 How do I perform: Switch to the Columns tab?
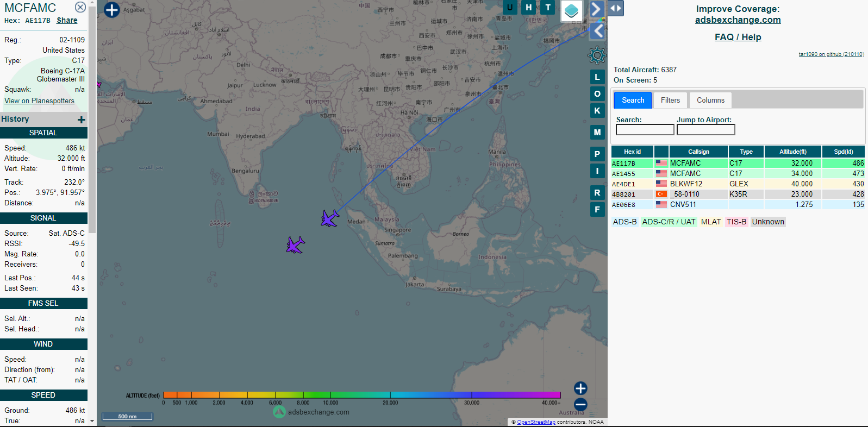tap(710, 100)
